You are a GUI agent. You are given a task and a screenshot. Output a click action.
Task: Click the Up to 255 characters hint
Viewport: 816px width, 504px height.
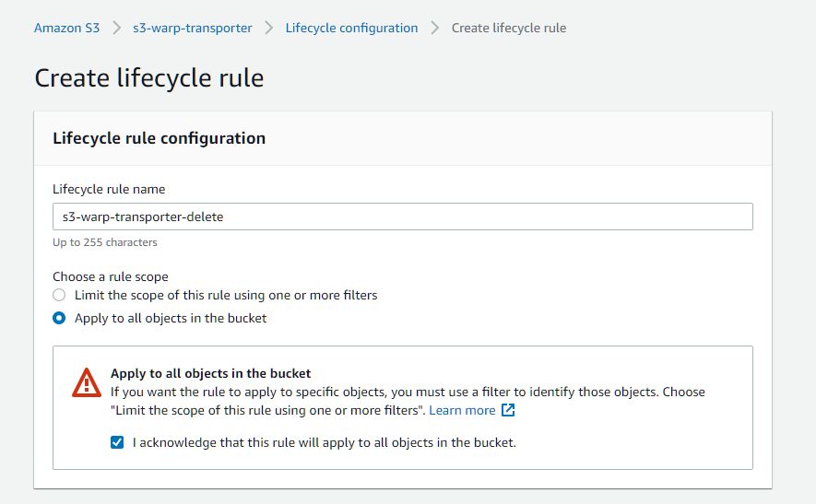pyautogui.click(x=105, y=242)
